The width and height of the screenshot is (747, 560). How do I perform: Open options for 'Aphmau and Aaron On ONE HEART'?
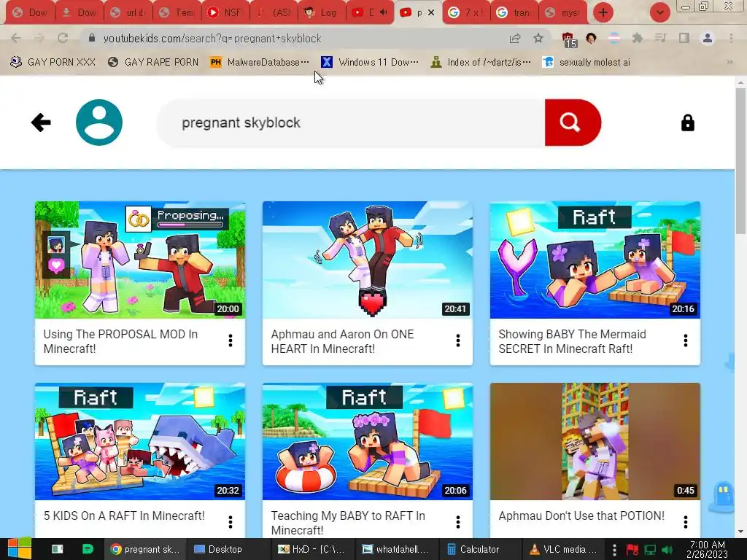(458, 341)
